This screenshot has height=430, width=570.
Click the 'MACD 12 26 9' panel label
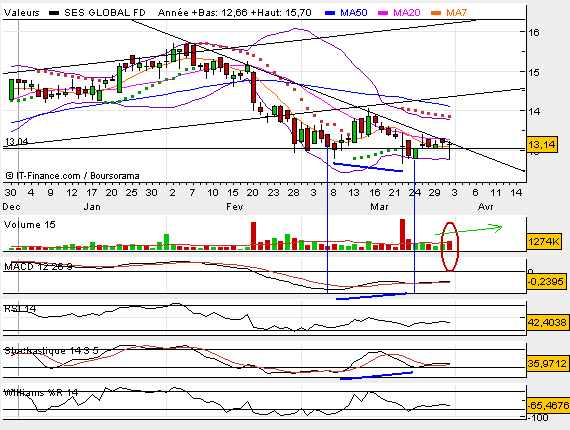[x=38, y=267]
